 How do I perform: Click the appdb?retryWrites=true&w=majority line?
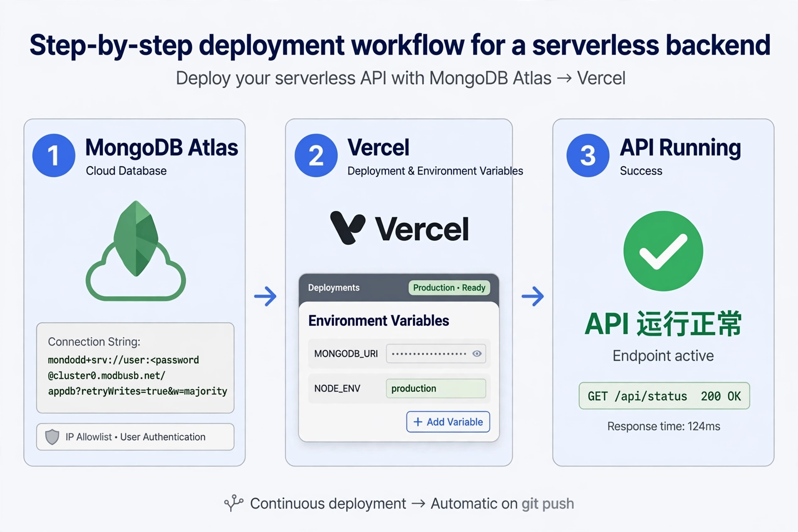click(138, 392)
